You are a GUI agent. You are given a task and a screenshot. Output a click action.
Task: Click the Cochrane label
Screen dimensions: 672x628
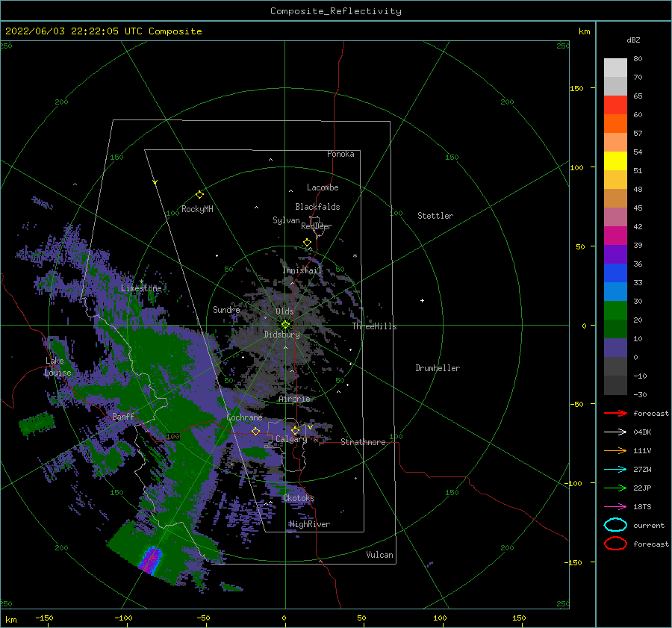click(x=244, y=417)
